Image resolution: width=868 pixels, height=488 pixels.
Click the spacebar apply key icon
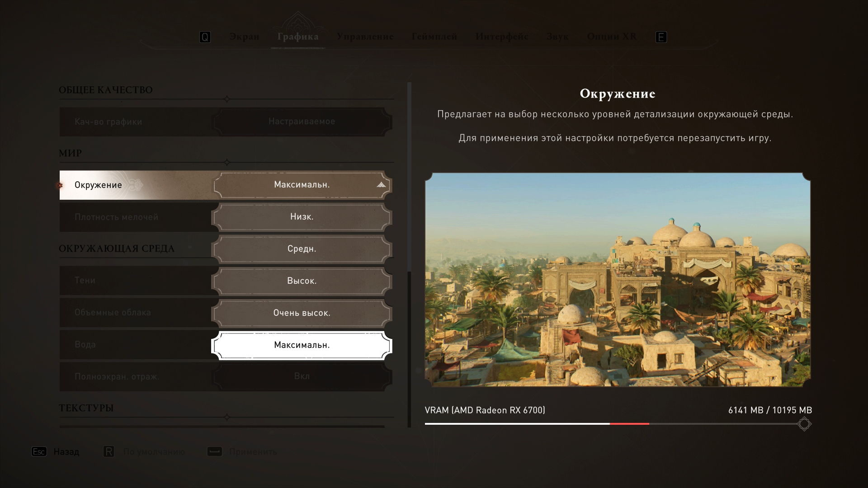coord(214,451)
